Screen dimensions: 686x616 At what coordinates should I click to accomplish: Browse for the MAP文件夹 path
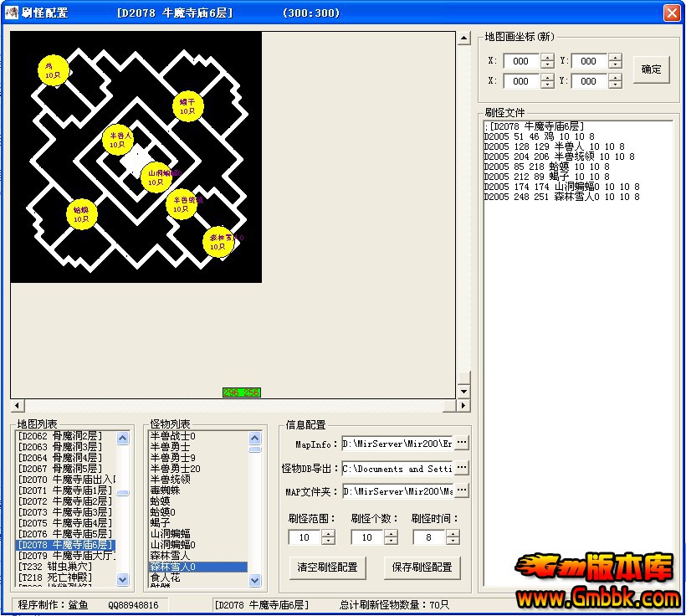(462, 490)
